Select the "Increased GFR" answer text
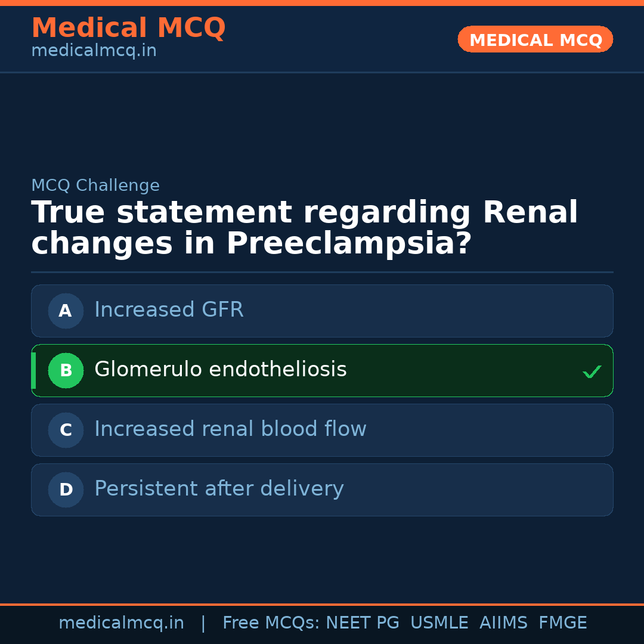 (x=169, y=310)
